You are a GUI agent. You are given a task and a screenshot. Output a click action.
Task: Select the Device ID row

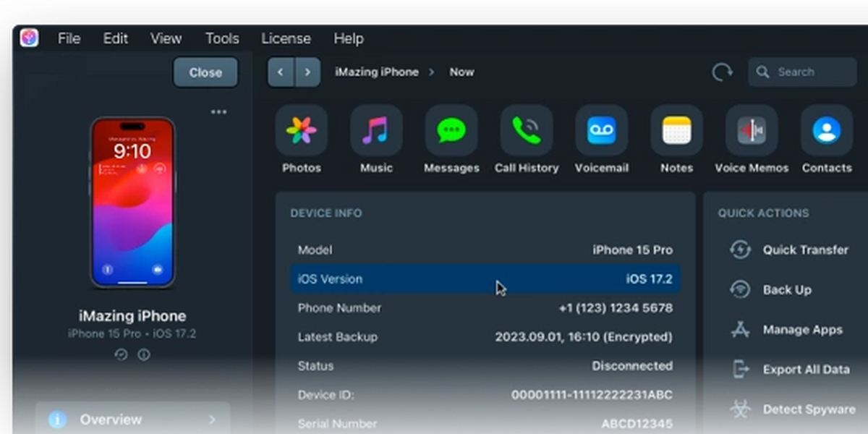pos(485,395)
